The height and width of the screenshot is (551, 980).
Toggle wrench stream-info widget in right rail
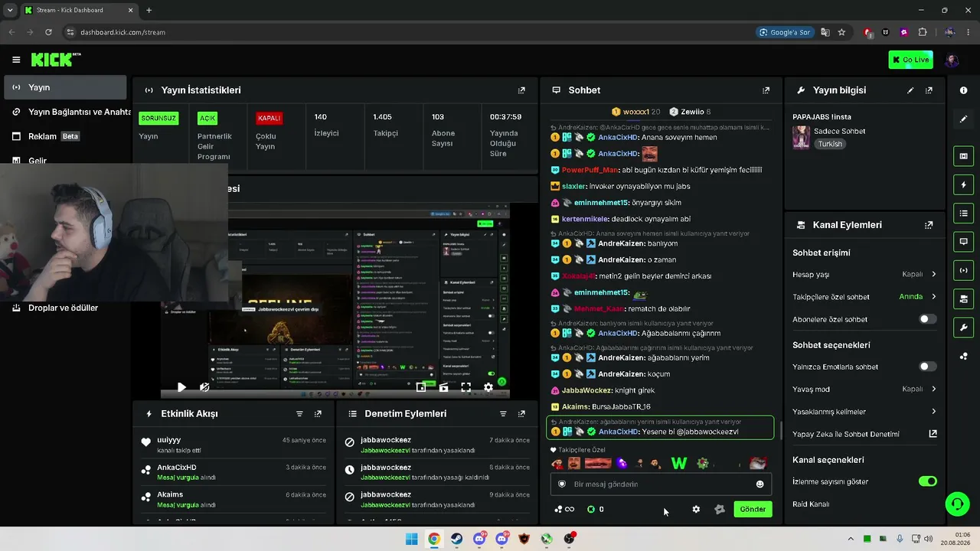963,328
